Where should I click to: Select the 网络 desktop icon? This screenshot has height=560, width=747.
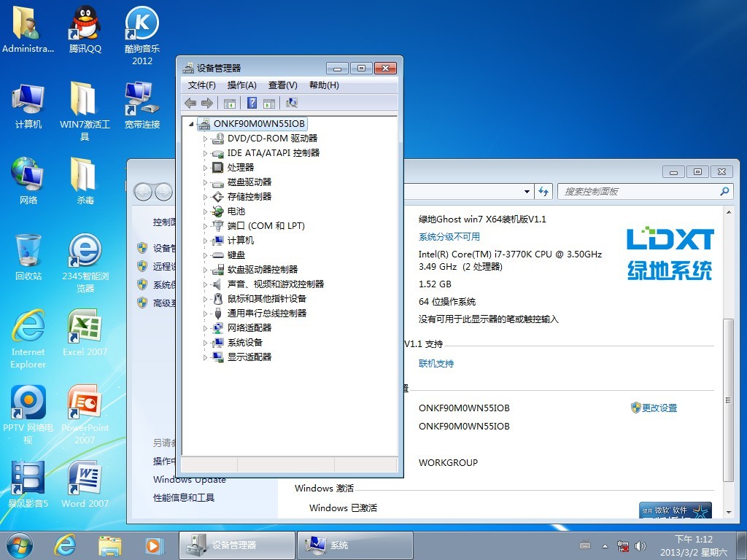click(x=28, y=181)
